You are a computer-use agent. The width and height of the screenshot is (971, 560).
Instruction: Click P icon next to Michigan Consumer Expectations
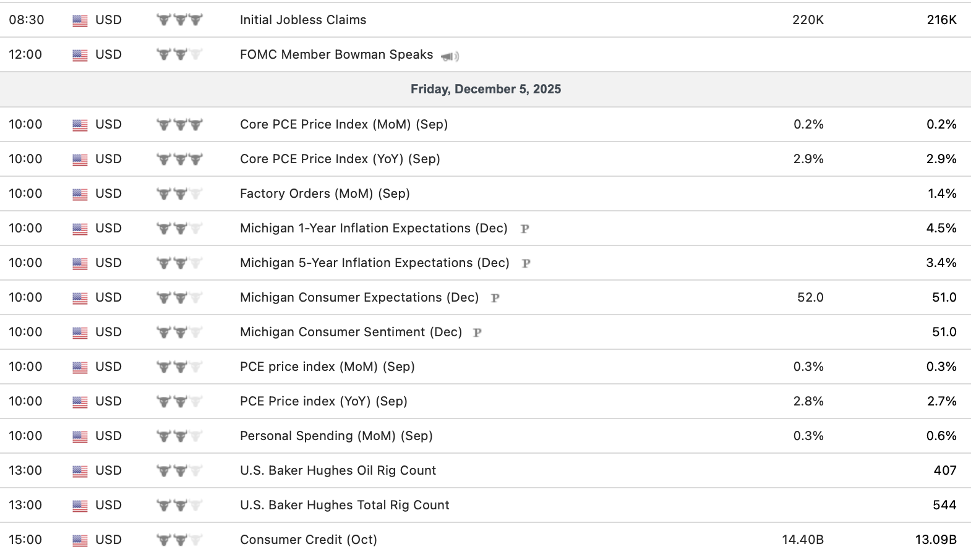(x=495, y=298)
